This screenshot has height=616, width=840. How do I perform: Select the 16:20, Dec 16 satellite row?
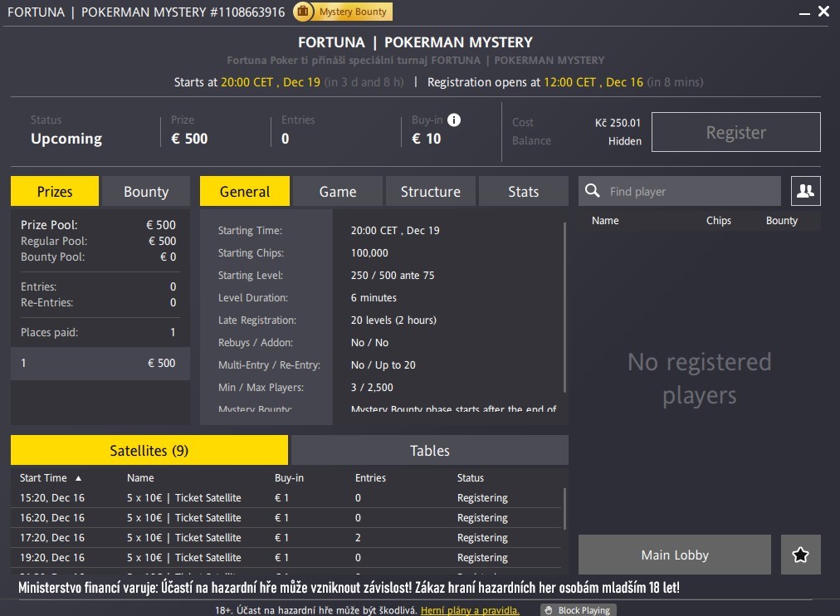286,517
